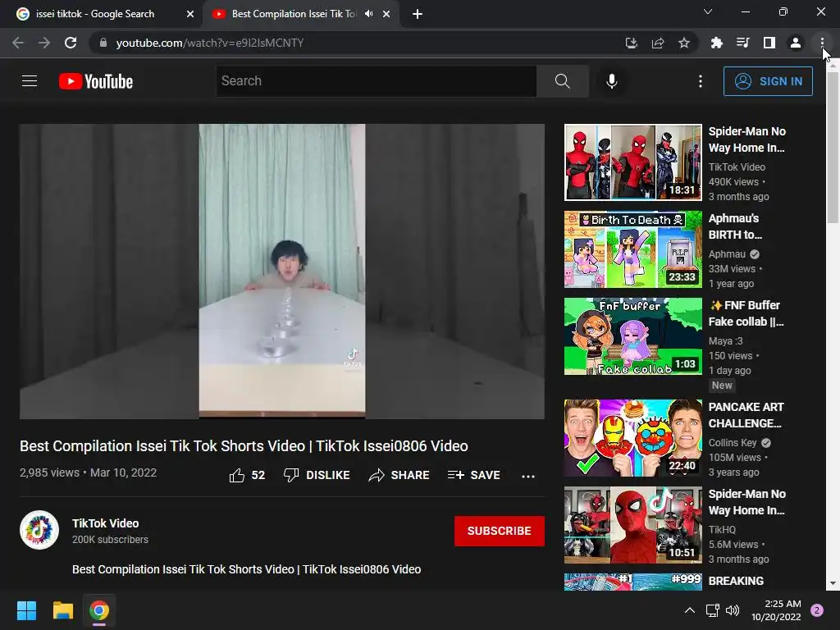Open the TikTok Video channel avatar
The width and height of the screenshot is (840, 630).
tap(39, 530)
